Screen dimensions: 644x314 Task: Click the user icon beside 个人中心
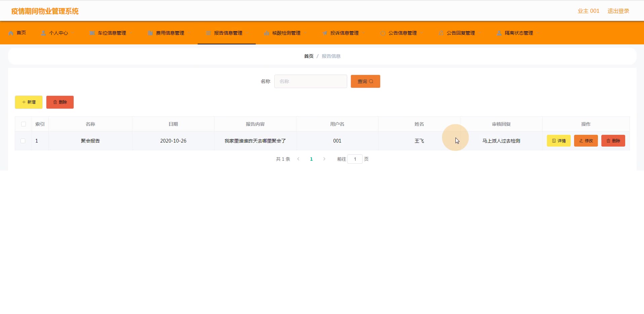coord(43,33)
